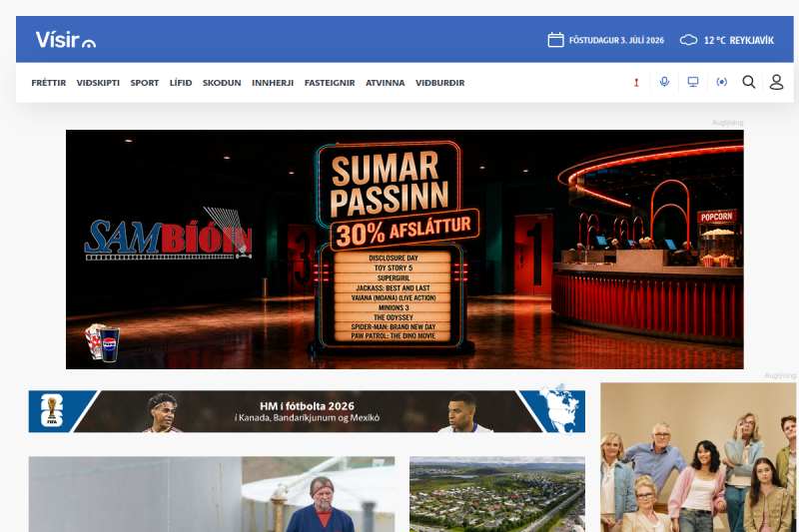Screen dimensions: 799x532
Task: Open the microphone radio icon
Action: click(x=664, y=82)
